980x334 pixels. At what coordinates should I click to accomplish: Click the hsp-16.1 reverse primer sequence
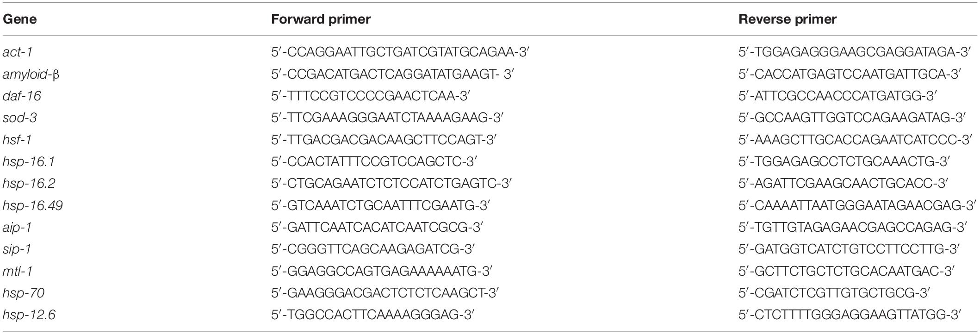(844, 161)
